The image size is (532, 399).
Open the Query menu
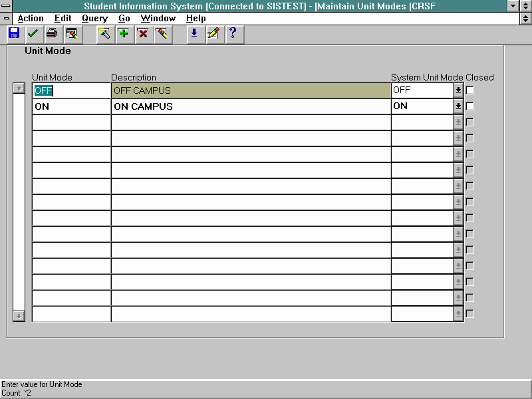click(94, 19)
